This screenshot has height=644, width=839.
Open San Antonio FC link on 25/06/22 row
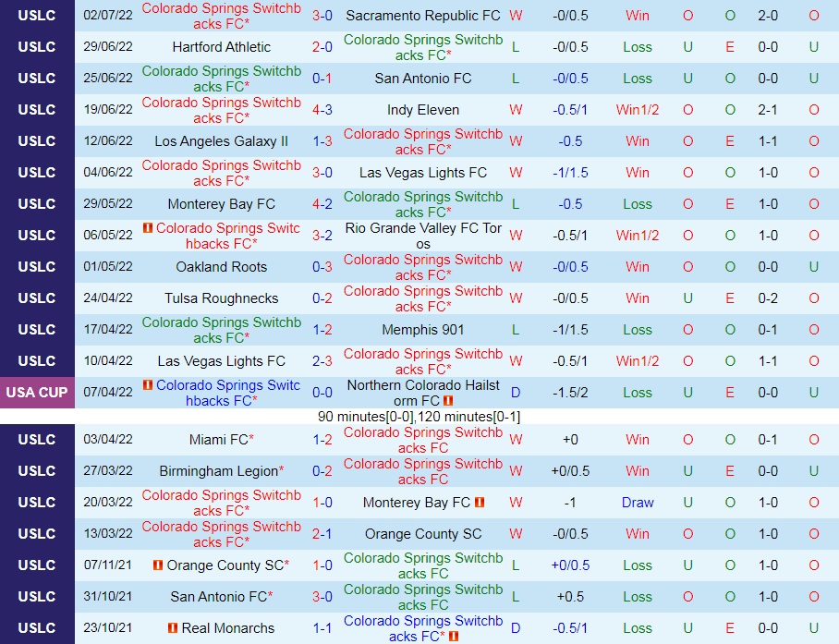pyautogui.click(x=422, y=79)
